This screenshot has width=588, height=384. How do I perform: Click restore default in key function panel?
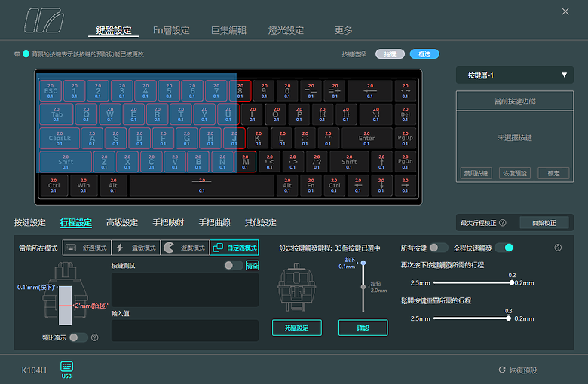point(515,173)
